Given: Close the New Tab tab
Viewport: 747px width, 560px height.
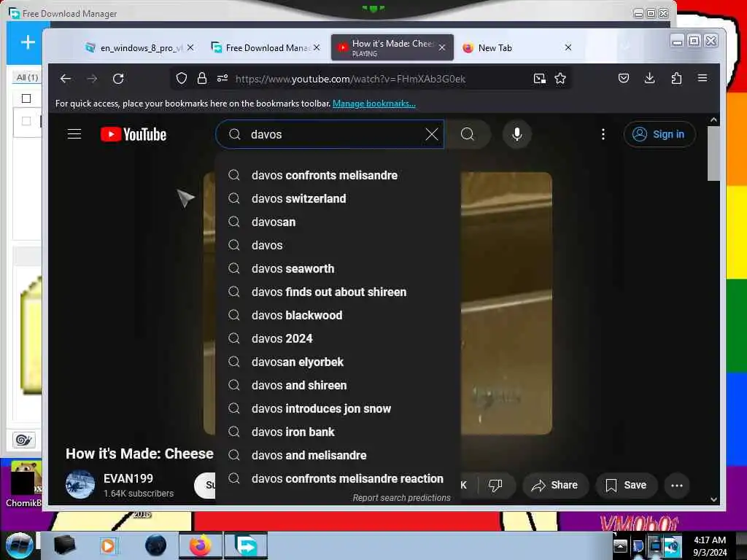Looking at the screenshot, I should (568, 47).
